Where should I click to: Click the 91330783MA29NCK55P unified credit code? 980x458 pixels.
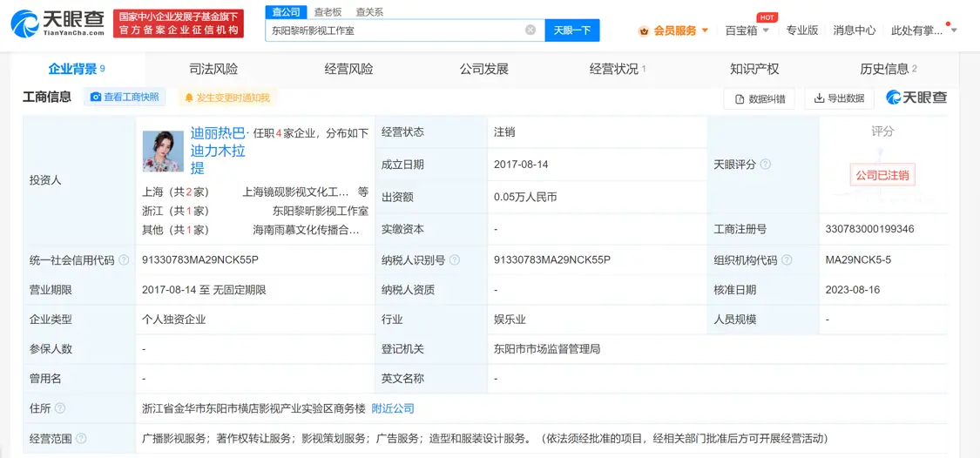coord(200,260)
